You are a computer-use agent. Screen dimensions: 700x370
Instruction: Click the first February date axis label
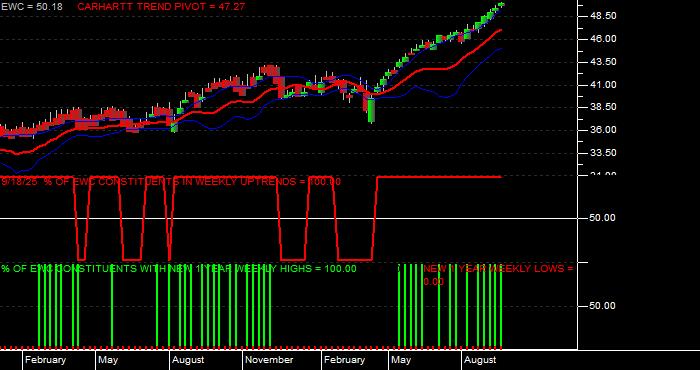[x=45, y=360]
